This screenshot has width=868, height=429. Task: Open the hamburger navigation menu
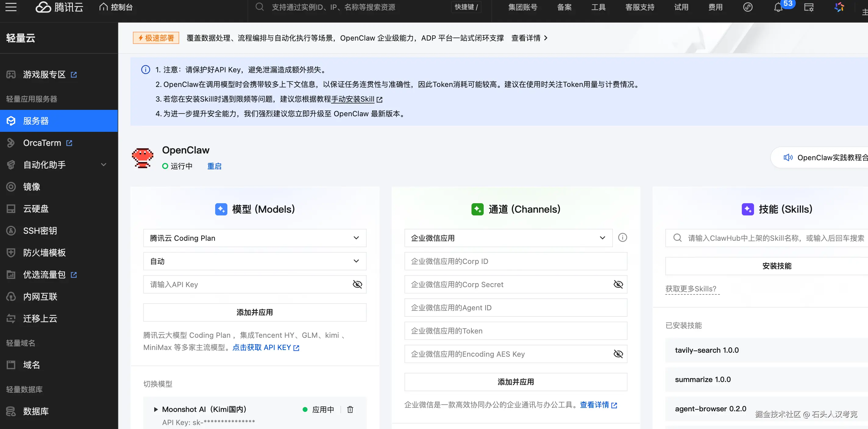pos(11,7)
